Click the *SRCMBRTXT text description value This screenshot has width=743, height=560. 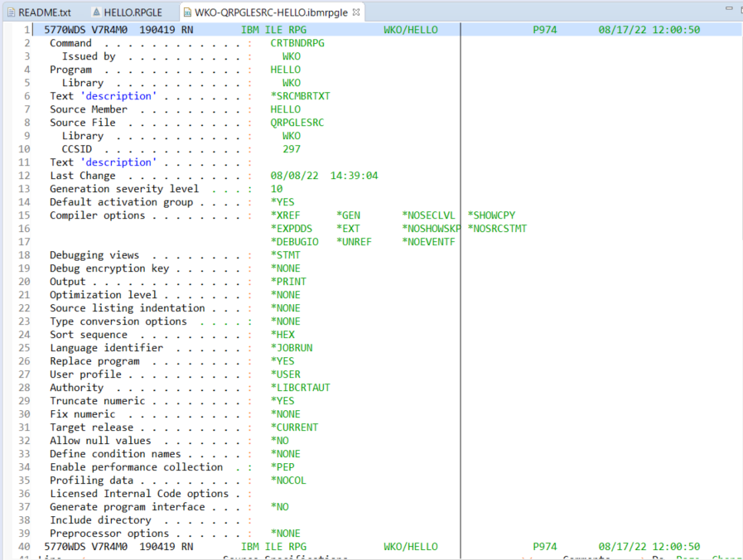(x=300, y=96)
